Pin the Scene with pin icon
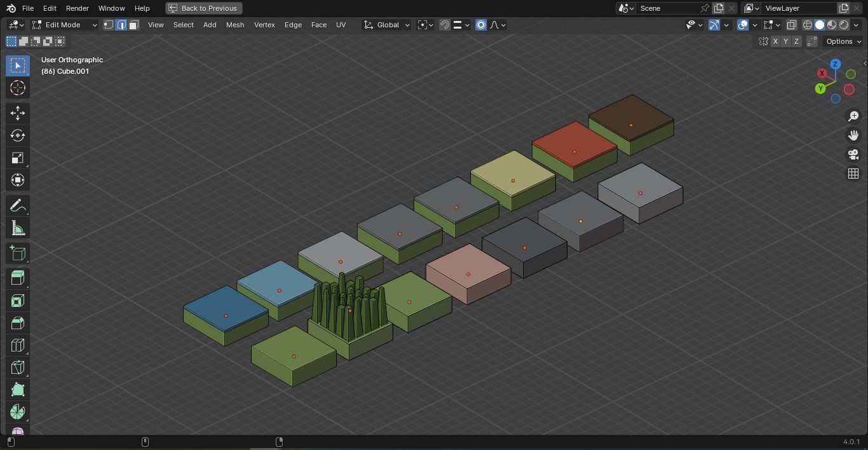This screenshot has width=868, height=450. (x=704, y=8)
